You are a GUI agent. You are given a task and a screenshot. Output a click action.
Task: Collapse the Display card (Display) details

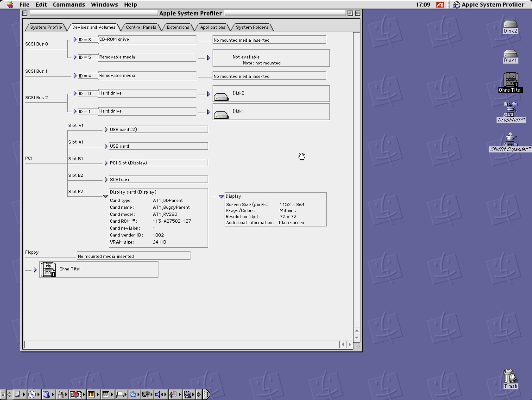click(105, 196)
